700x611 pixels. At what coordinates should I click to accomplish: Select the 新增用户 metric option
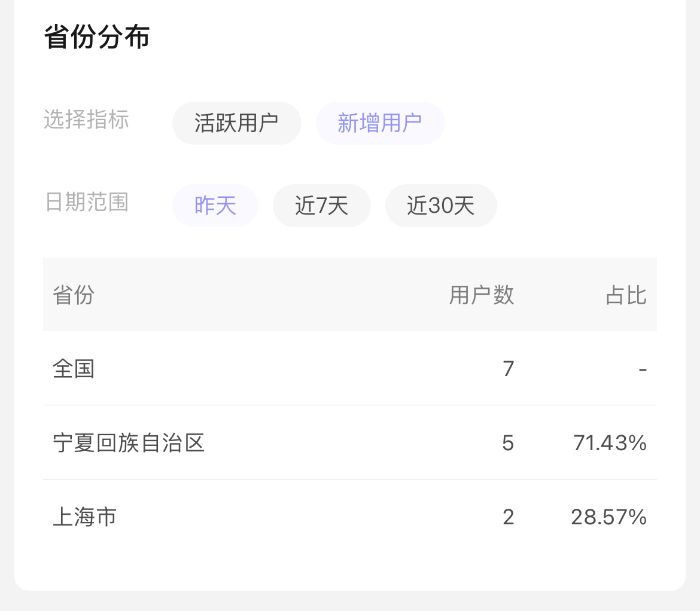(x=380, y=123)
